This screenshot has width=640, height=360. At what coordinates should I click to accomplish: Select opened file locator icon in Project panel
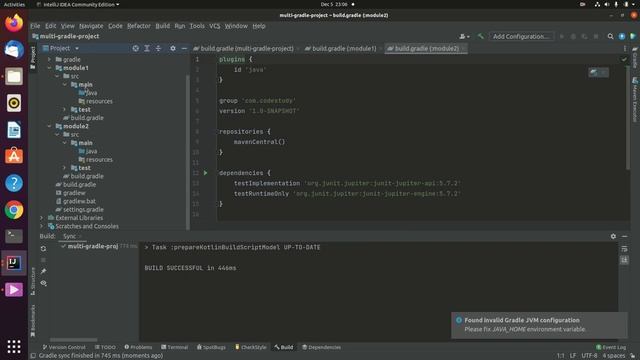136,48
